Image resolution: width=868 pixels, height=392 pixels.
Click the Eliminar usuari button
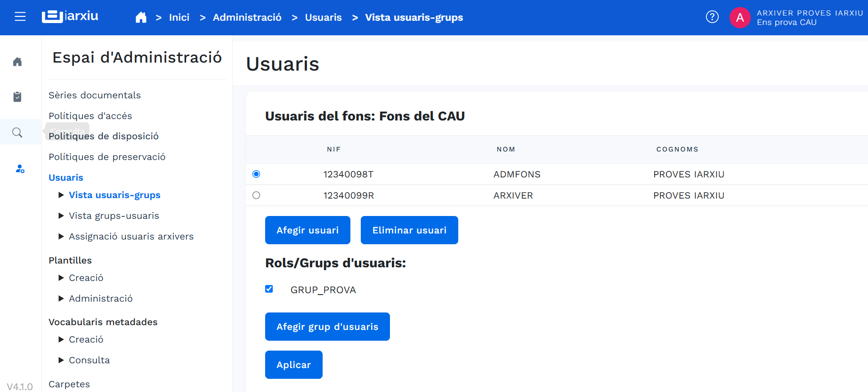point(409,230)
